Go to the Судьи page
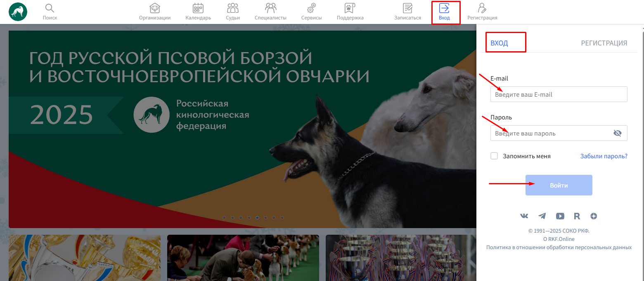 pyautogui.click(x=233, y=8)
